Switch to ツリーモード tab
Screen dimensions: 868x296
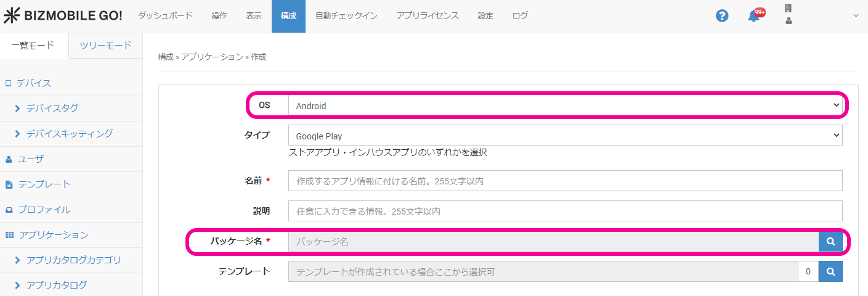106,46
